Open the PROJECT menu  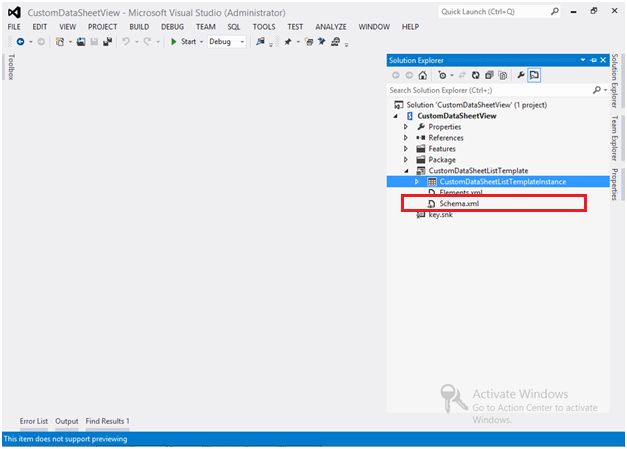(102, 27)
